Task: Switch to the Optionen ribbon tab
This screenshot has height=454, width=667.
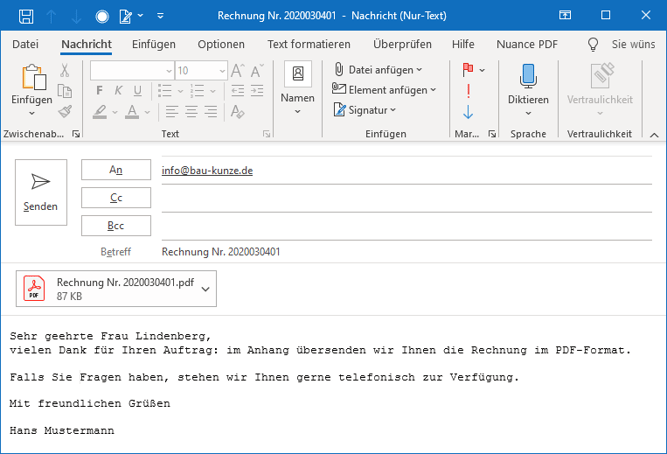Action: (221, 44)
